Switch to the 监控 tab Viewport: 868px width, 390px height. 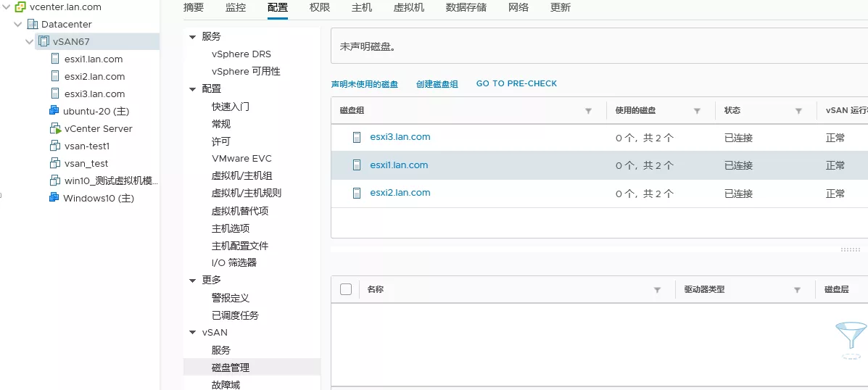tap(236, 7)
